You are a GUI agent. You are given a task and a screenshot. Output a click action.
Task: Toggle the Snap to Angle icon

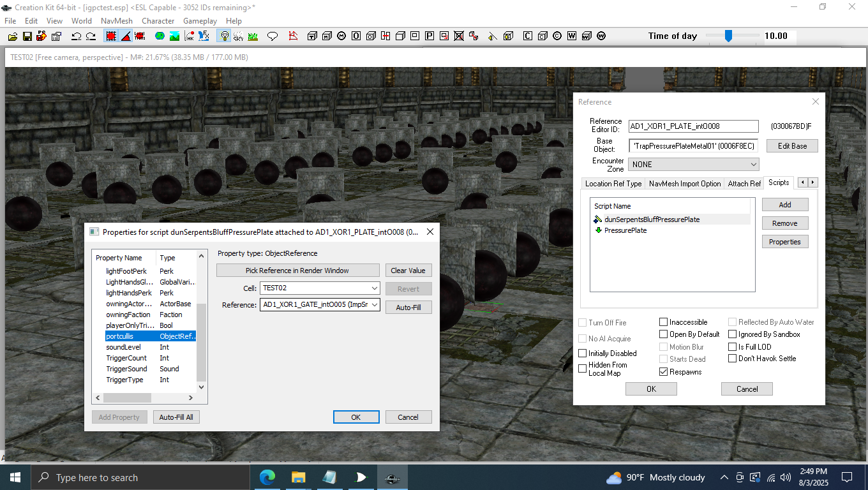126,36
